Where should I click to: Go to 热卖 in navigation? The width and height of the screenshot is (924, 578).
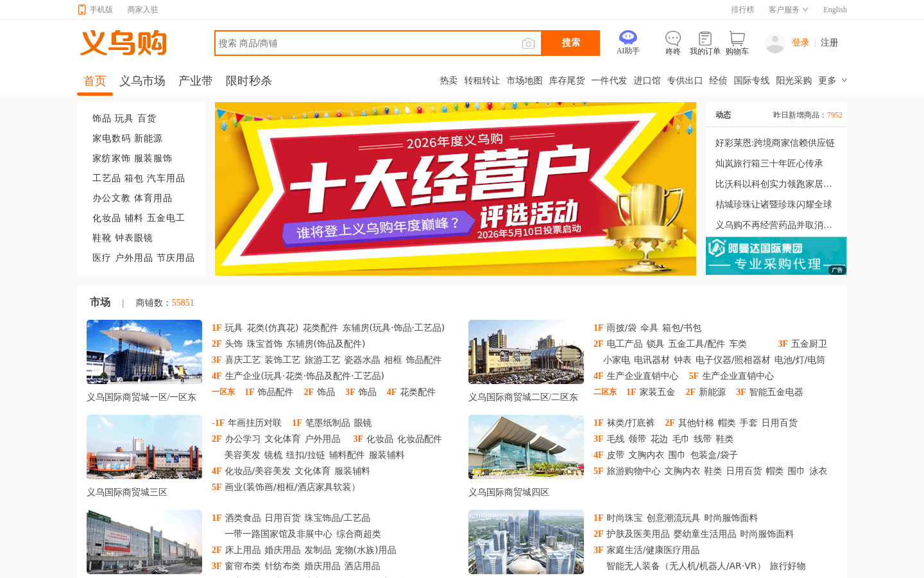click(449, 80)
